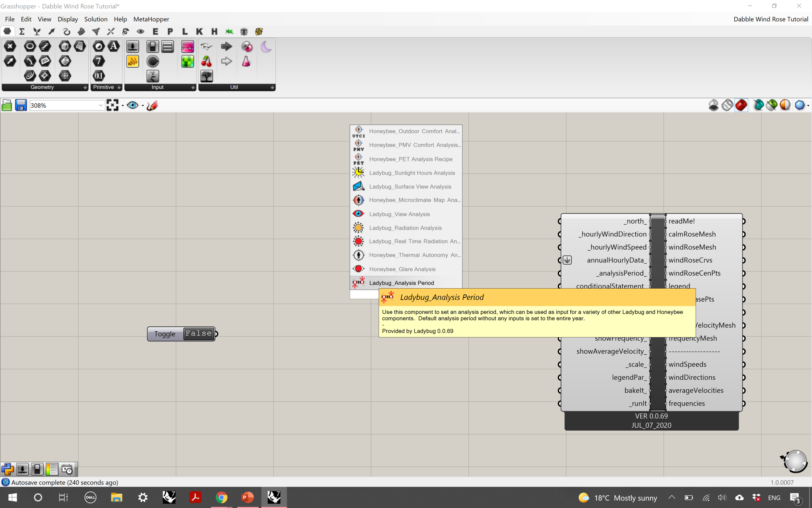Select Ladybug_Radiation Analysis entry
This screenshot has width=812, height=508.
coord(405,228)
